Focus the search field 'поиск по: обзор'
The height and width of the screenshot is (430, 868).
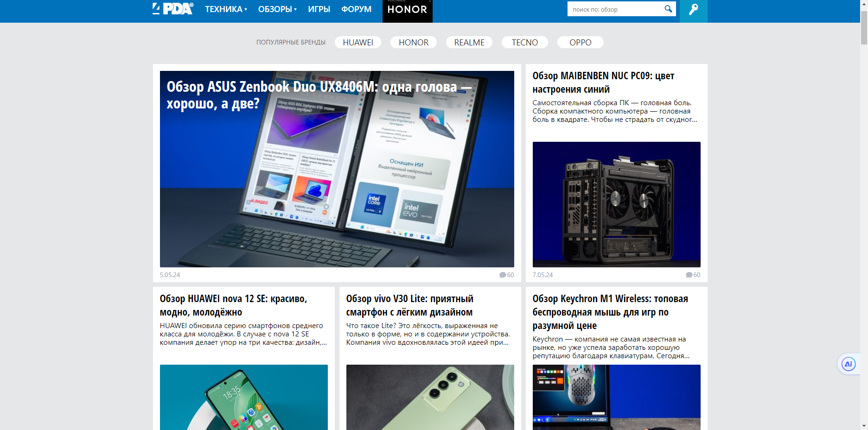615,9
